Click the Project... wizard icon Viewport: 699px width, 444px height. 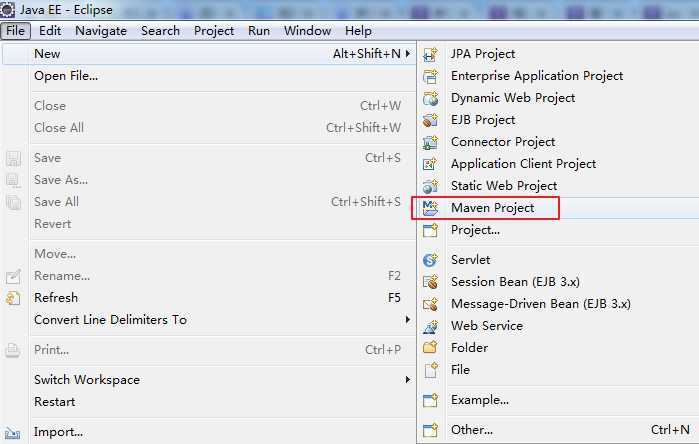(431, 230)
